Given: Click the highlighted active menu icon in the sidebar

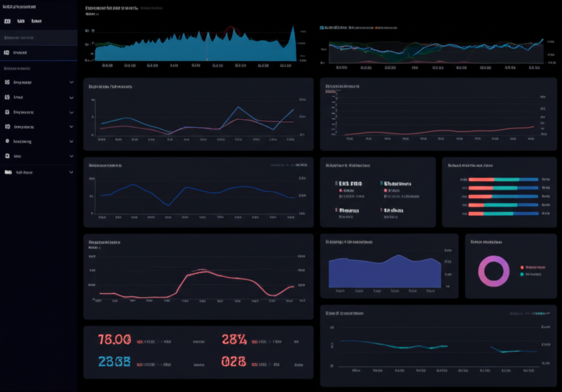Looking at the screenshot, I should pos(8,52).
